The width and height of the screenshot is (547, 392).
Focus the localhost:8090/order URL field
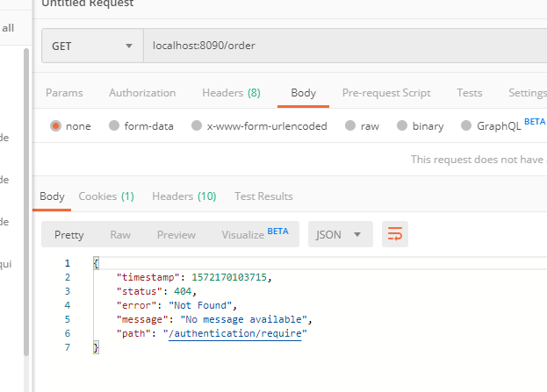point(345,46)
